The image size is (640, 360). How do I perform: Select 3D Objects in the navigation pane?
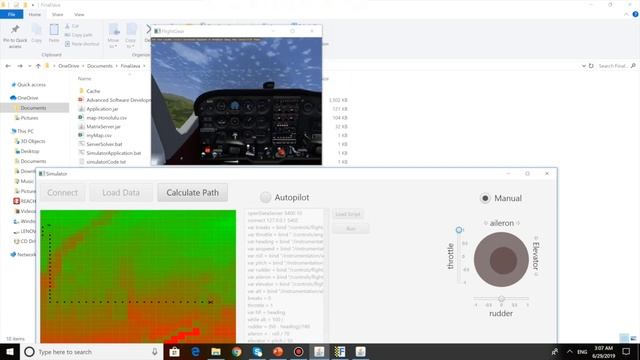coord(33,141)
